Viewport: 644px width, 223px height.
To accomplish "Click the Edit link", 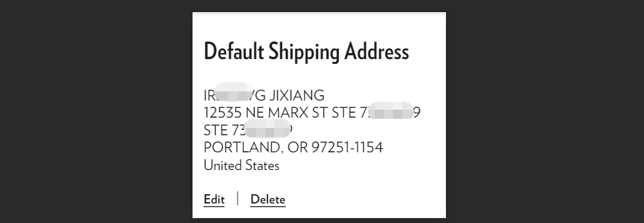I will 214,200.
